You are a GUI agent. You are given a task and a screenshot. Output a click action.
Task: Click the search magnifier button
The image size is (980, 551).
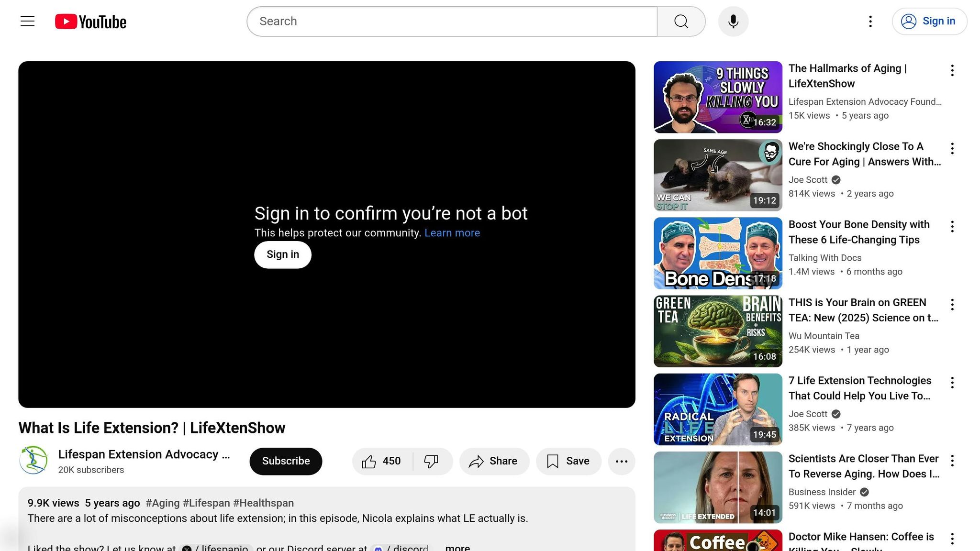click(x=681, y=22)
